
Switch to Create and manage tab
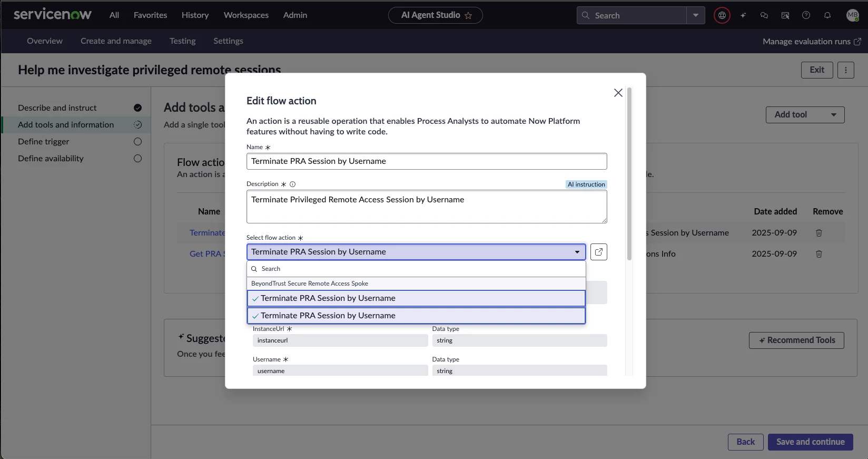[116, 41]
